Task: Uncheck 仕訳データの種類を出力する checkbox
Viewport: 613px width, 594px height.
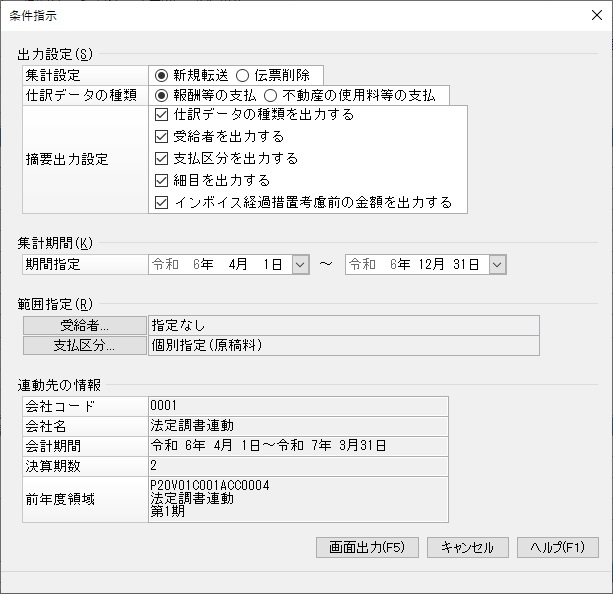Action: tap(162, 115)
